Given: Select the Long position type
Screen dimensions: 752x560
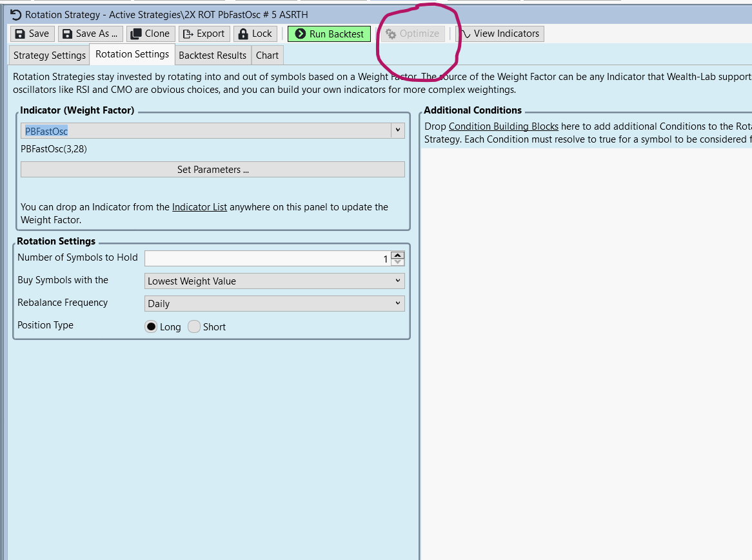Looking at the screenshot, I should [x=151, y=327].
